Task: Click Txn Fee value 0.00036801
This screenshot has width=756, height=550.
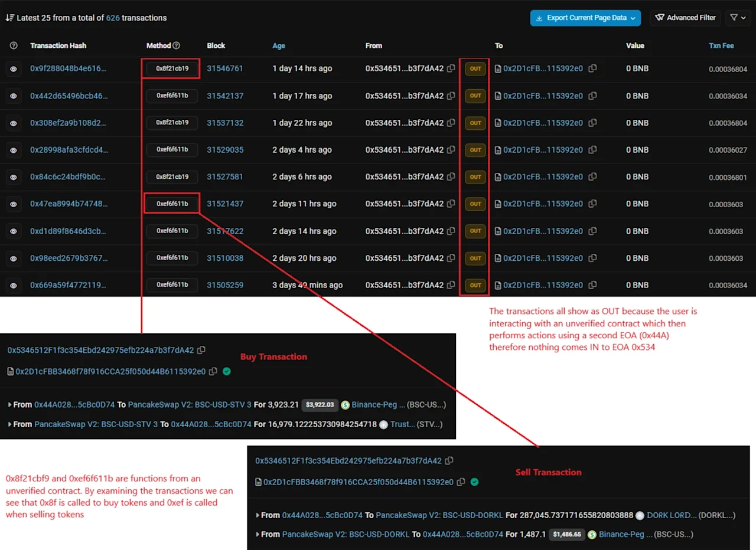Action: tap(728, 177)
